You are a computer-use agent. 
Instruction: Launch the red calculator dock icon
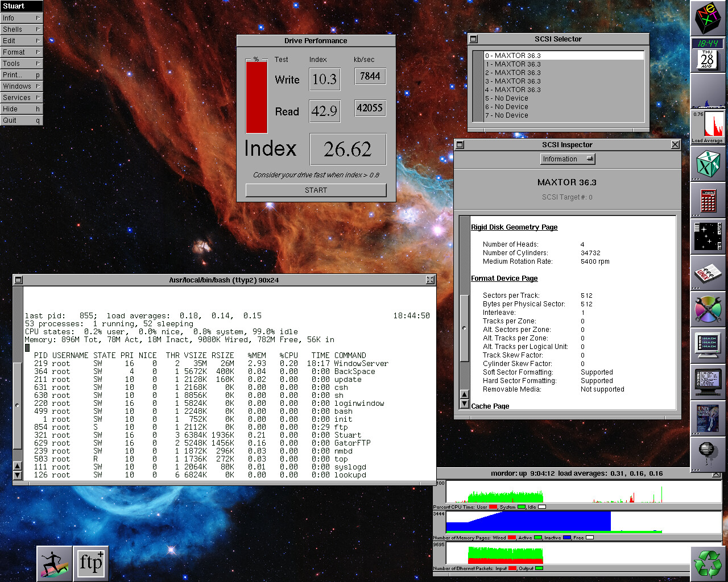[x=708, y=200]
